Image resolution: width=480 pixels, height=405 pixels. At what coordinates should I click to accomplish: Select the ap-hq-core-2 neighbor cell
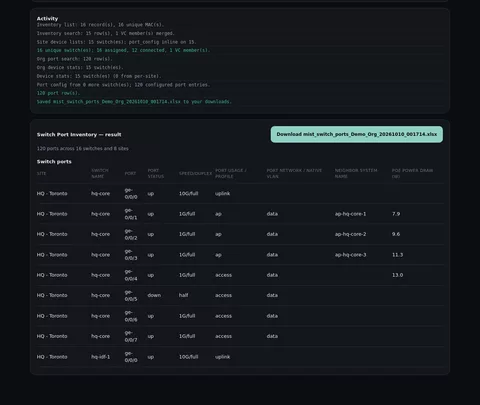[350, 234]
